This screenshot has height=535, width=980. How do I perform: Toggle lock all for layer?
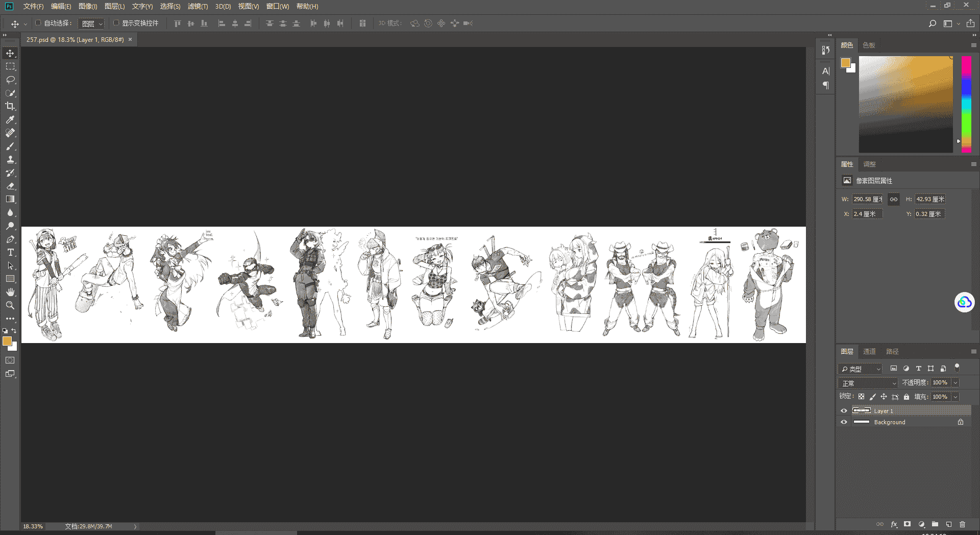[906, 397]
